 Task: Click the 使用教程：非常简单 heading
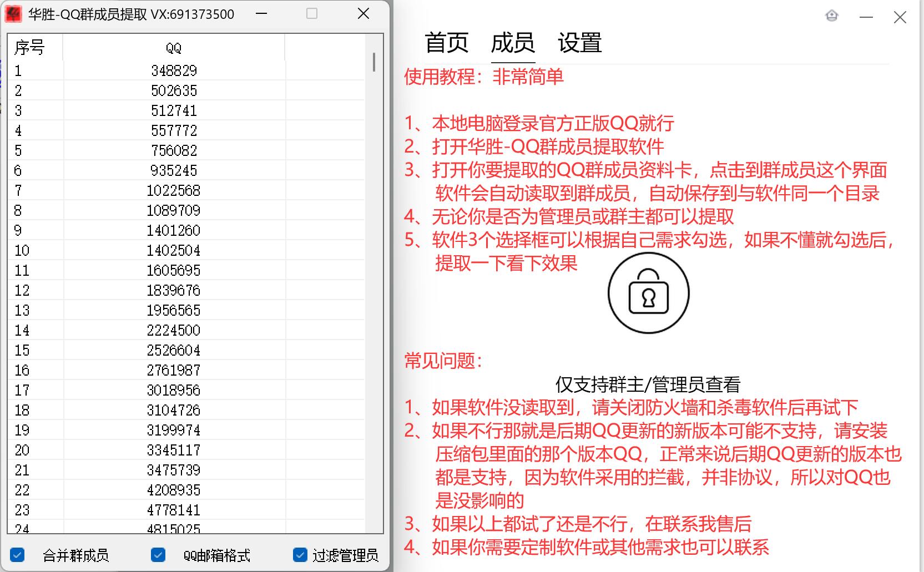pyautogui.click(x=484, y=78)
